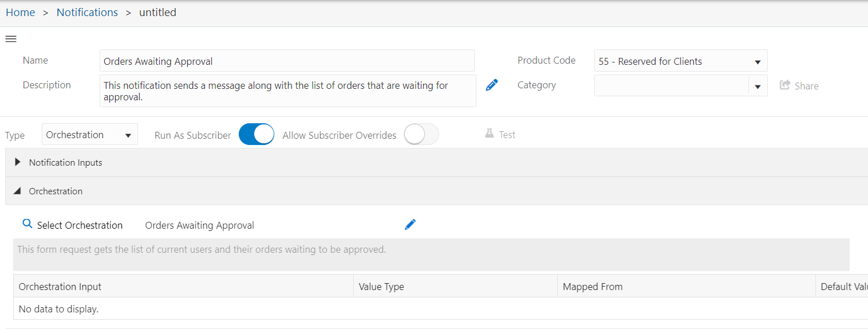Screen dimensions: 868x329
Task: Open the Category dropdown arrow
Action: pyautogui.click(x=757, y=87)
